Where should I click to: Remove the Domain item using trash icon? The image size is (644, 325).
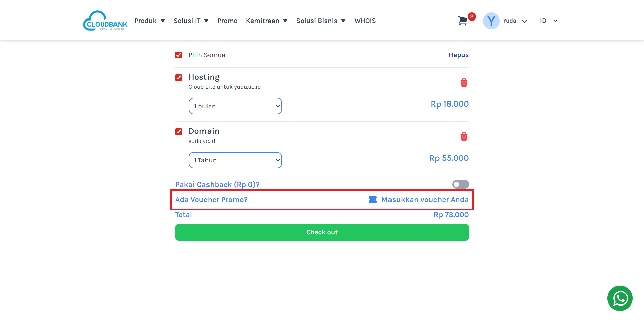pyautogui.click(x=464, y=137)
